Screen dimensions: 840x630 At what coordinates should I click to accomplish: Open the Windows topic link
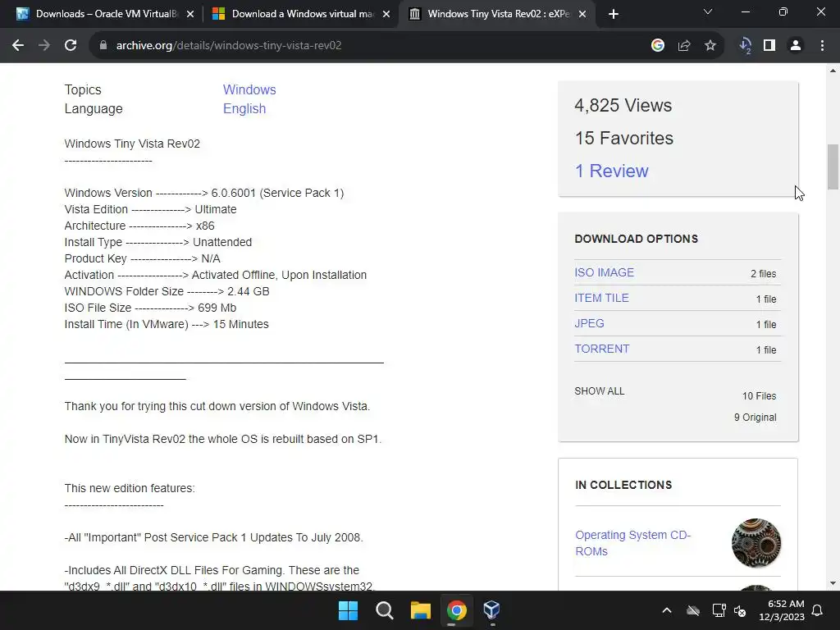(249, 89)
